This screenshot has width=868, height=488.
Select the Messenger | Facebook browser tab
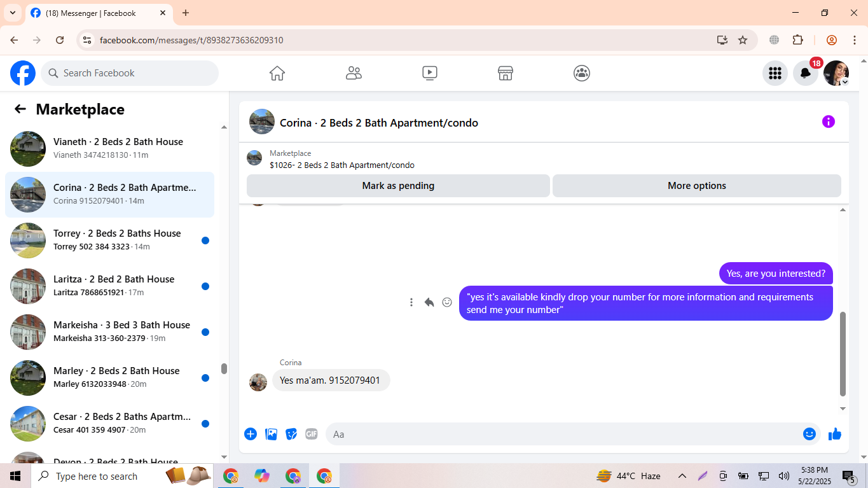[99, 13]
